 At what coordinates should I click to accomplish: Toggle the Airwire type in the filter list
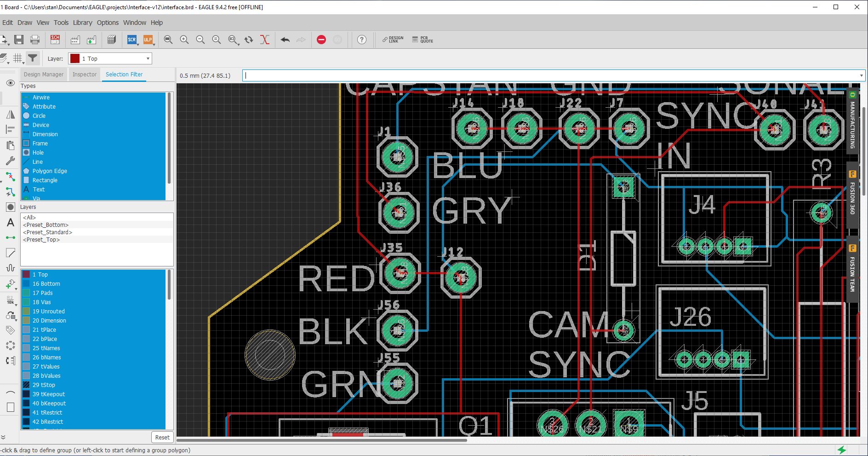(93, 98)
